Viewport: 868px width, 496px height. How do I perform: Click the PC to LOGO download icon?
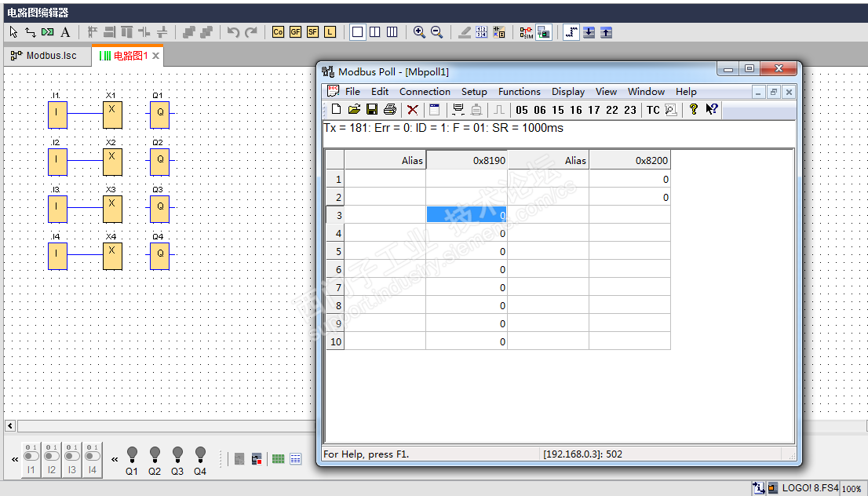[589, 33]
